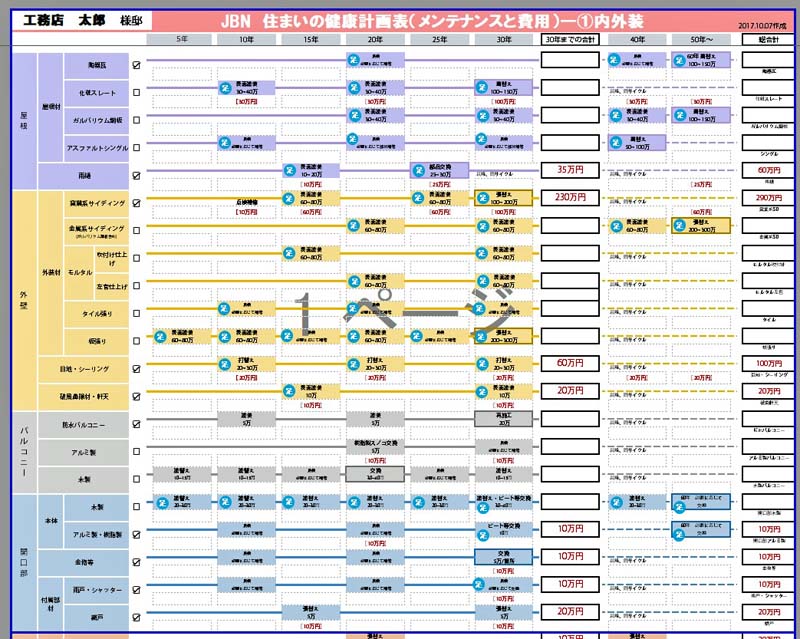Uncheck the 陶板瓦 checkbox
This screenshot has height=639, width=800.
[x=137, y=65]
